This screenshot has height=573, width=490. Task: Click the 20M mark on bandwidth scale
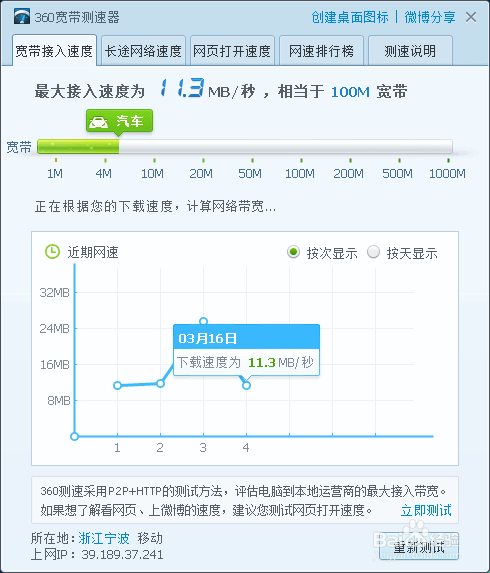pyautogui.click(x=201, y=173)
